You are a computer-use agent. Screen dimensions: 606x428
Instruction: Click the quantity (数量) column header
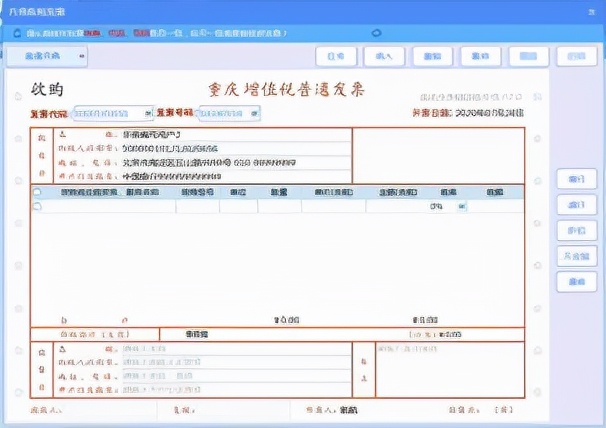tap(279, 192)
